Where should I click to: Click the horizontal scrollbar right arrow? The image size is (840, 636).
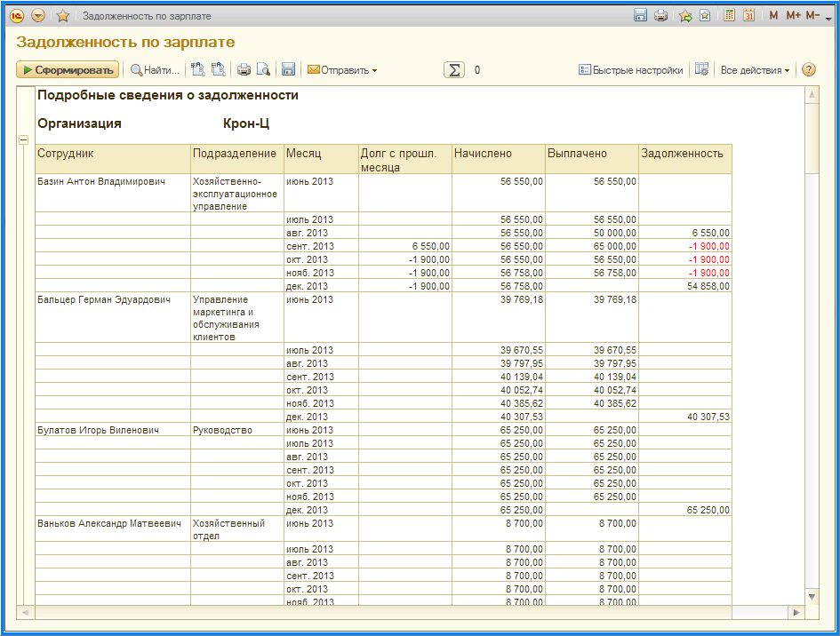(796, 612)
